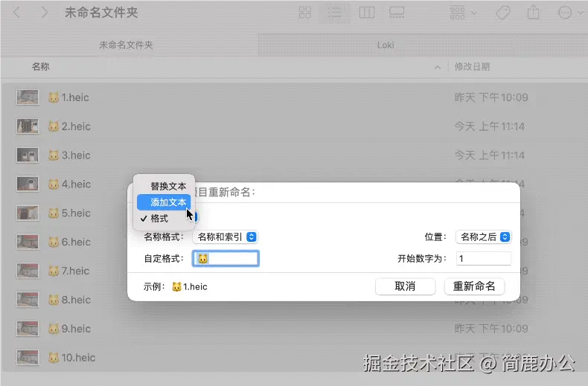Switch to icon grid view
The height and width of the screenshot is (386, 588).
tap(305, 13)
